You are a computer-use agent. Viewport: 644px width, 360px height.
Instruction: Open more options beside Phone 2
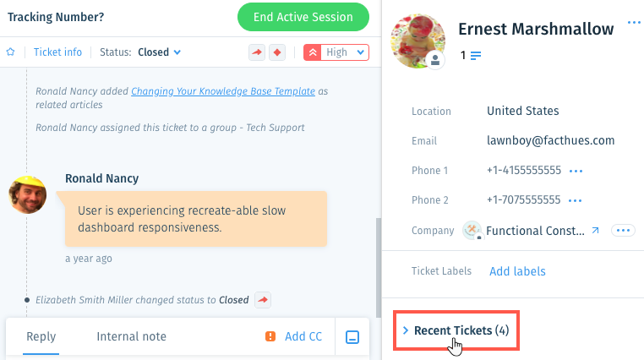(575, 200)
